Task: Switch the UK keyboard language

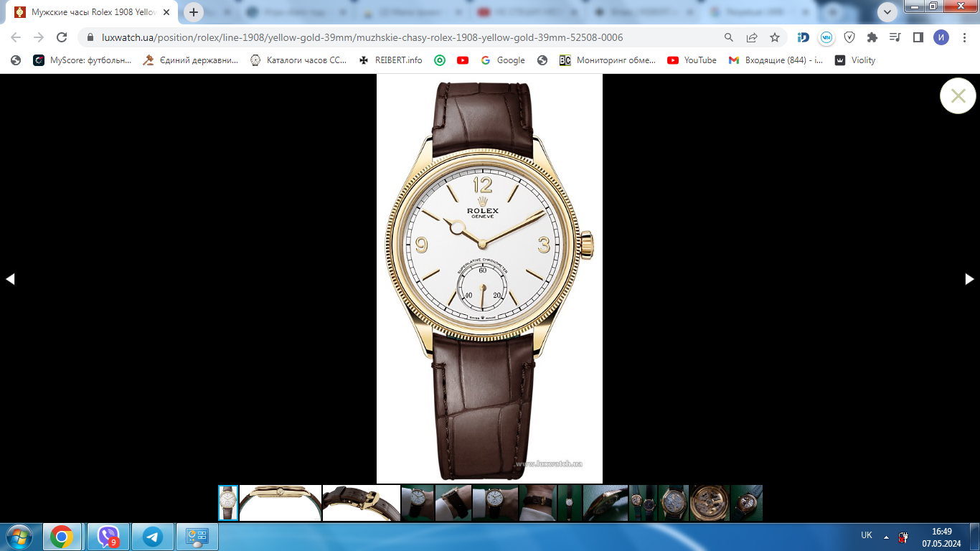Action: (x=867, y=535)
